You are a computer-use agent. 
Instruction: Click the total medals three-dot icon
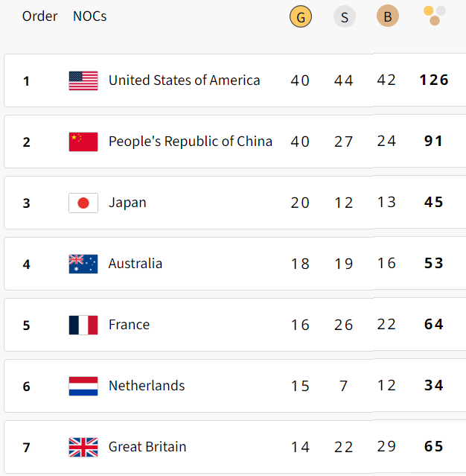(434, 16)
